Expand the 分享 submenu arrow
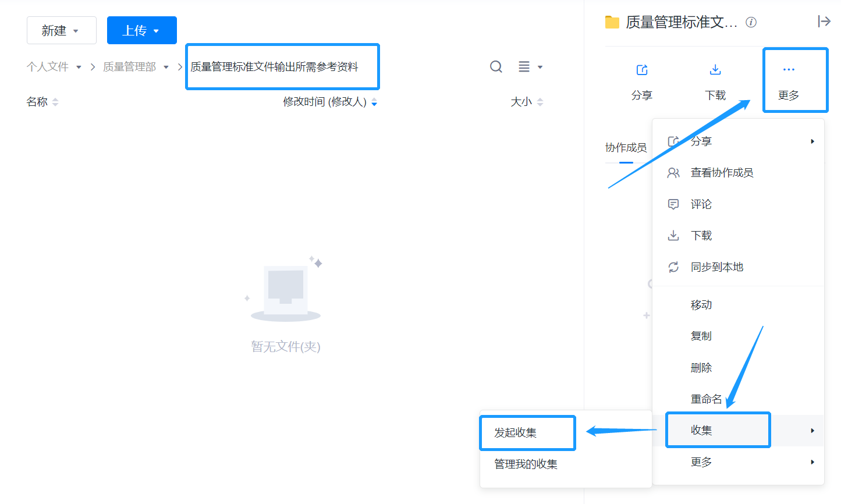 812,141
